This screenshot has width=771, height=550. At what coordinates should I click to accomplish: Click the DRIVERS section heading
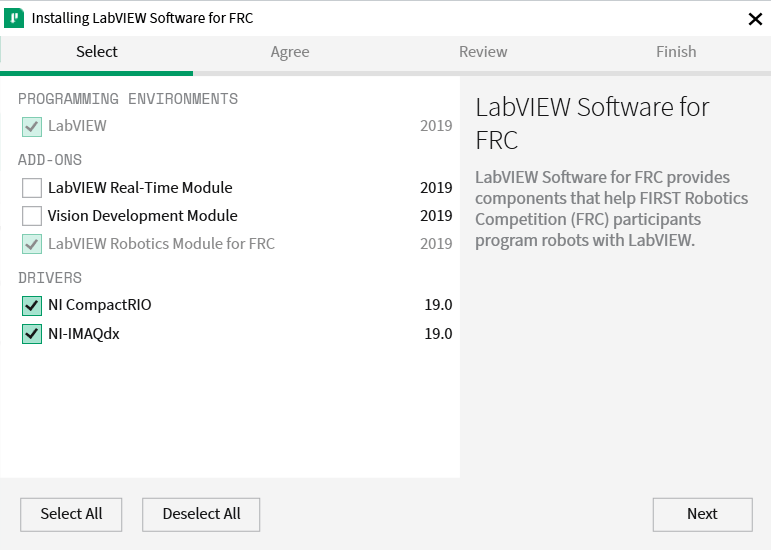[x=50, y=278]
